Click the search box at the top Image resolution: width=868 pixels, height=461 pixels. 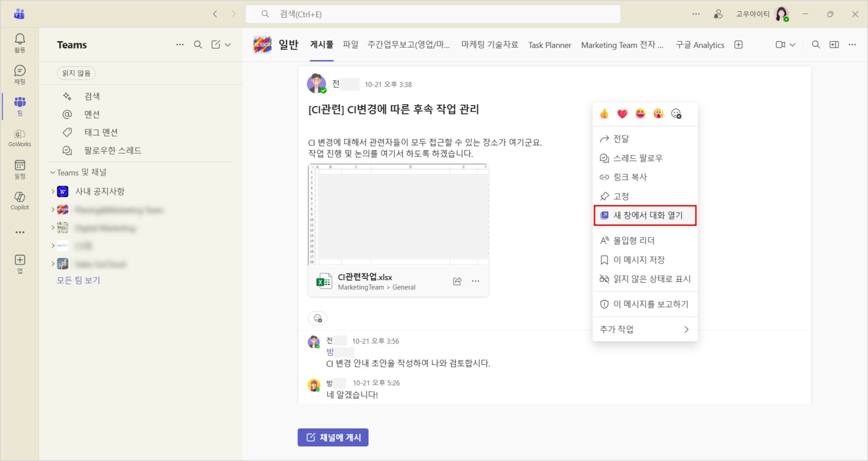433,14
